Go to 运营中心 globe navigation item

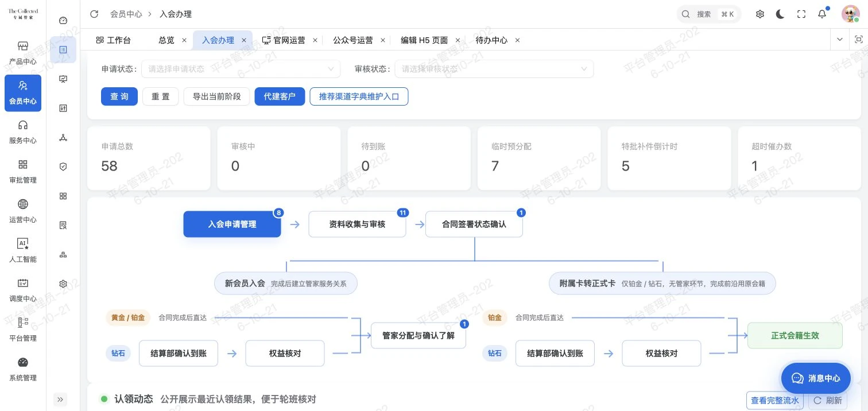pyautogui.click(x=23, y=211)
